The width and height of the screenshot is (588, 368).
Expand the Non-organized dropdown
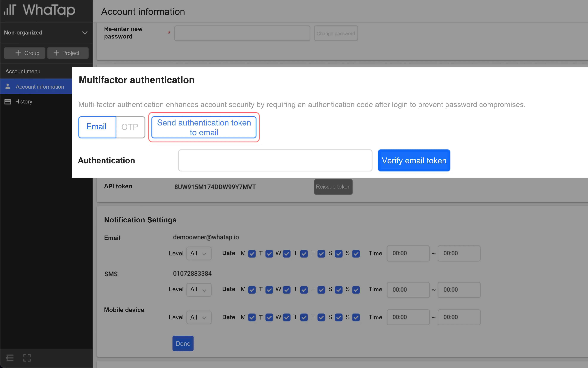(x=46, y=33)
